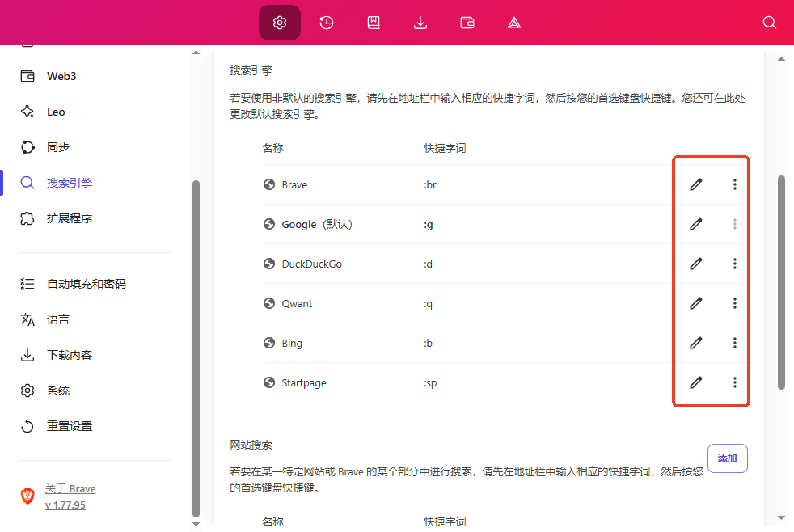The width and height of the screenshot is (794, 532).
Task: Open more actions for Qwant engine
Action: 735,303
